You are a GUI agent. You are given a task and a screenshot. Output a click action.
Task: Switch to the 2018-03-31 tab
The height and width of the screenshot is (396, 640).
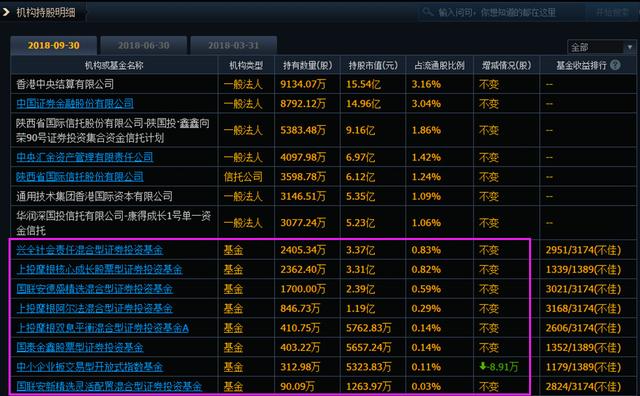(x=233, y=45)
